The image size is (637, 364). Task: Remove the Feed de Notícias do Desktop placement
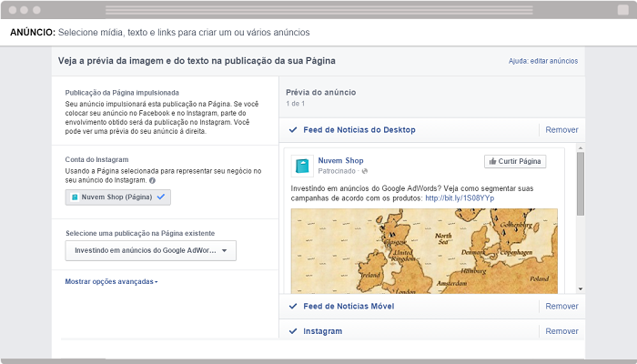click(561, 130)
